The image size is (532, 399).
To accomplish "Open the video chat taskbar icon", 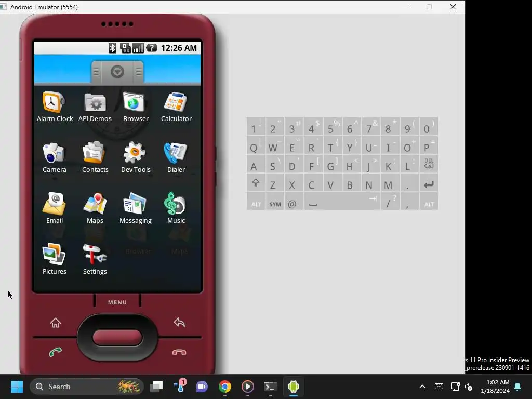I will [x=202, y=387].
